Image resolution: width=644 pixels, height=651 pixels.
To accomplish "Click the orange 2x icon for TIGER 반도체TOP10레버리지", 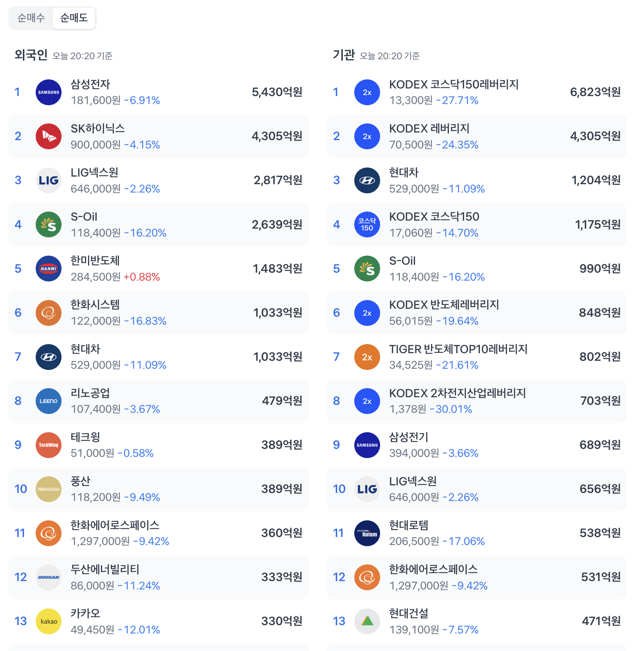I will [367, 357].
